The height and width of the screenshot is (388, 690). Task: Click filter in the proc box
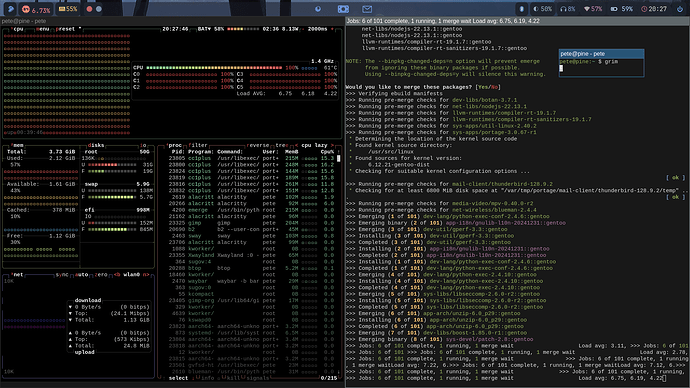(x=198, y=145)
